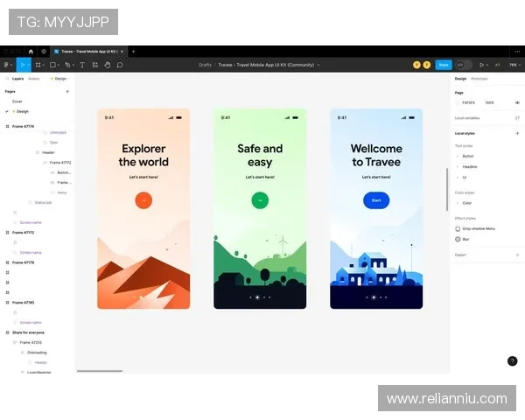Screen dimensions: 525x420
Task: Click the Home icon in tab bar
Action: [31, 52]
